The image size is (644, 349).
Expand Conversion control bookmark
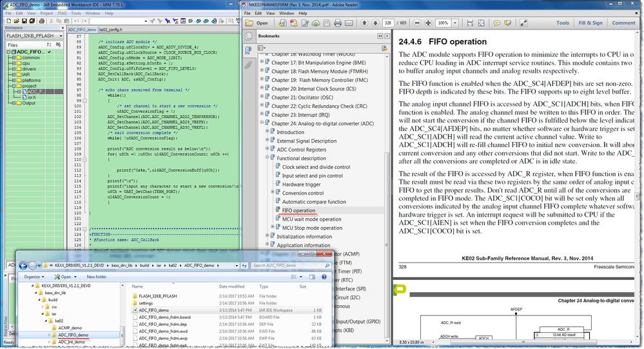(273, 192)
